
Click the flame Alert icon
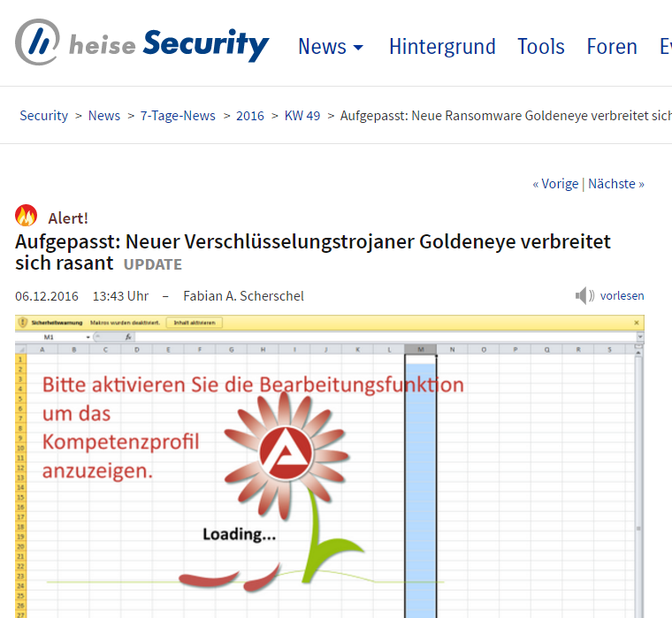[27, 217]
